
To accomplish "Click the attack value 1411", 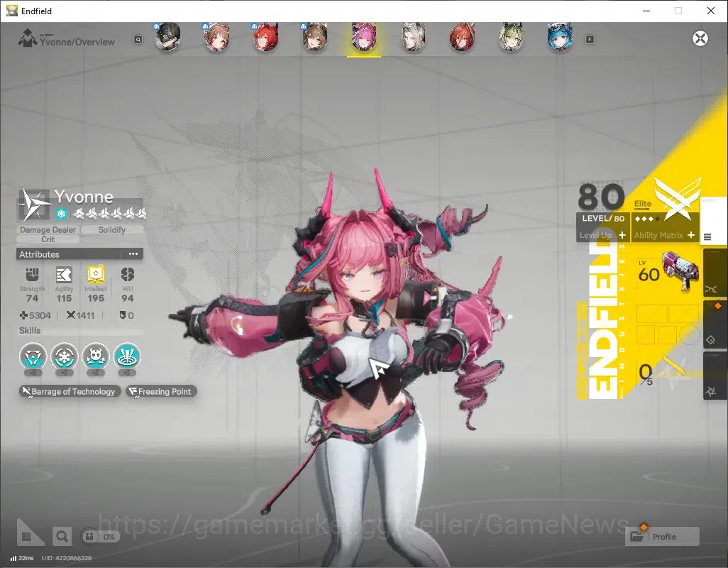I will 85,316.
